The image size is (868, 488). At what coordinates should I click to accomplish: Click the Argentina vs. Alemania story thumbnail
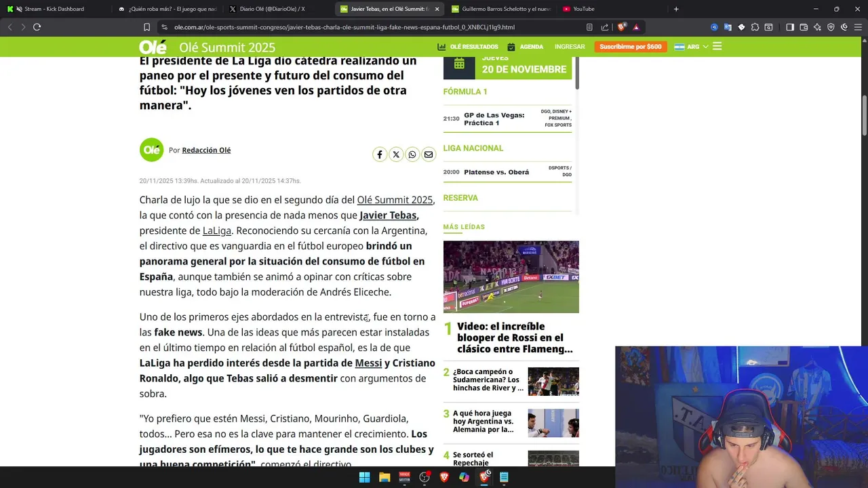[553, 423]
